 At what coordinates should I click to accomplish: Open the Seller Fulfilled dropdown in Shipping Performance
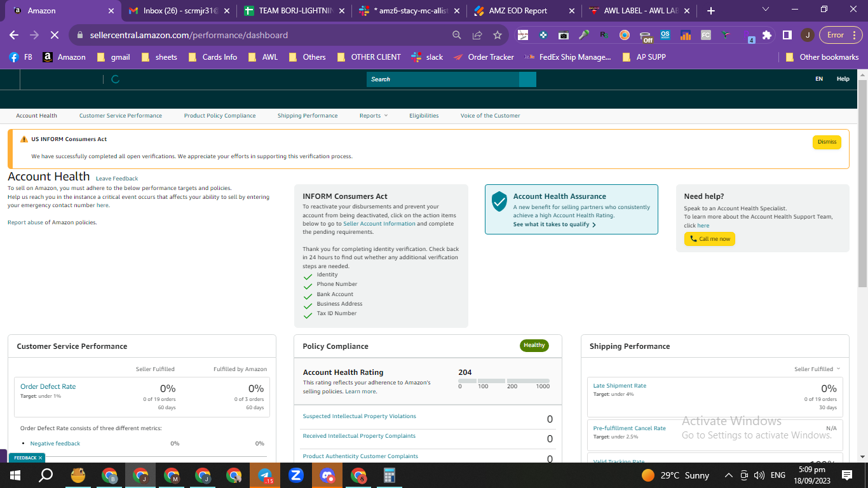point(817,369)
